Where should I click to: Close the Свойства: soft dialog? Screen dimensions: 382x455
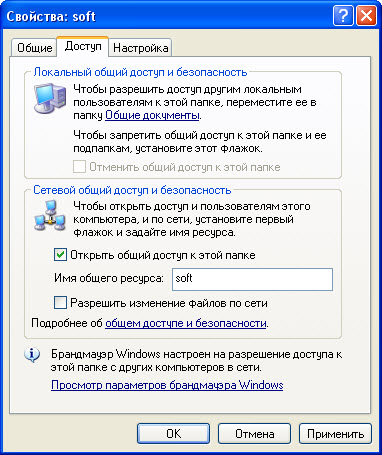(366, 16)
